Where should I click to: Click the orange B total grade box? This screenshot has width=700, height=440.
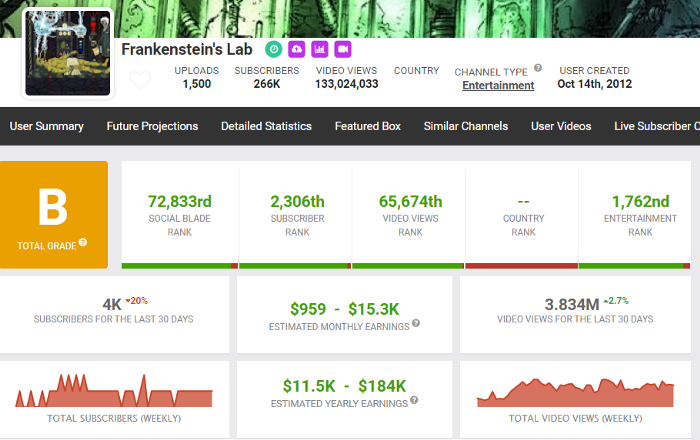click(53, 214)
